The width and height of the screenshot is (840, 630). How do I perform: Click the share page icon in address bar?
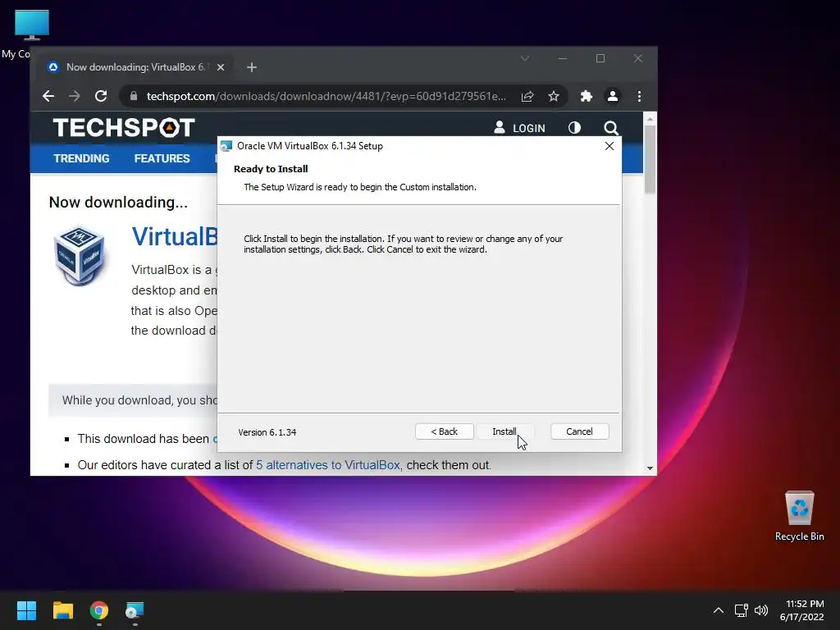[x=527, y=97]
